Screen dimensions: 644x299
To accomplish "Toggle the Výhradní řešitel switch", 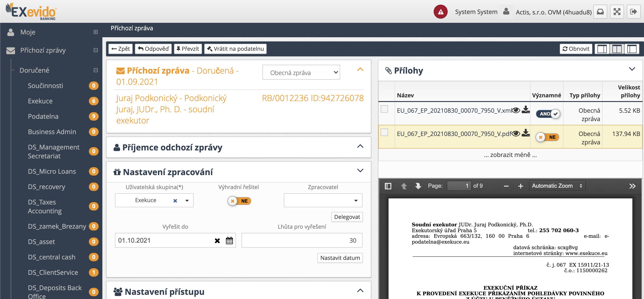I will coord(239,201).
